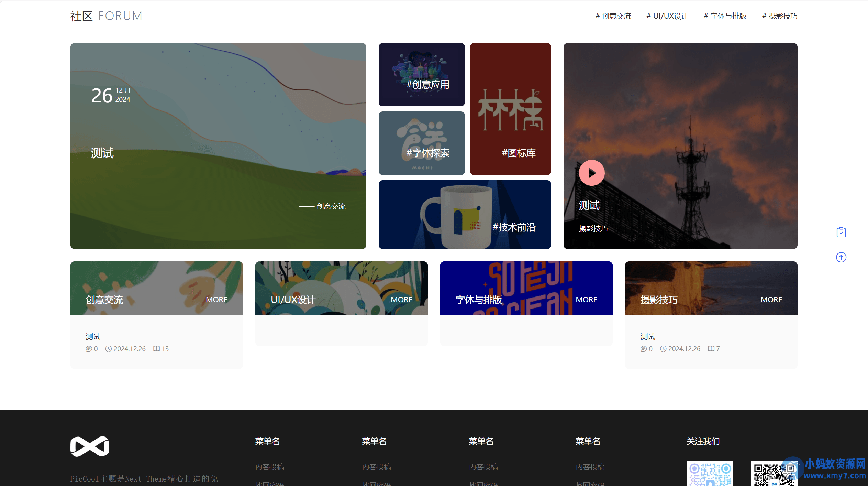
Task: Select the # UI/UX设计 forum tab
Action: [x=667, y=16]
